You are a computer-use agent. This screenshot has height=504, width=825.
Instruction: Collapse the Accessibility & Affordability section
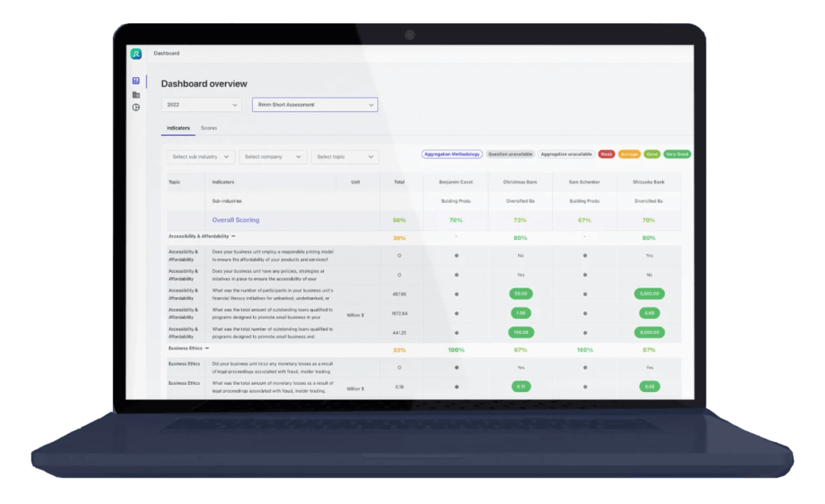234,237
